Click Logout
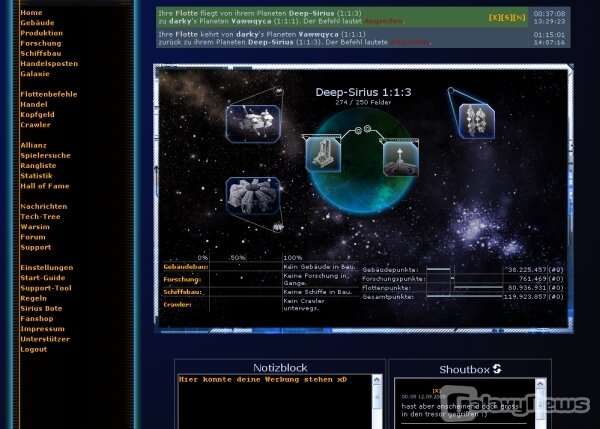Viewport: 600px width, 429px height. click(34, 349)
